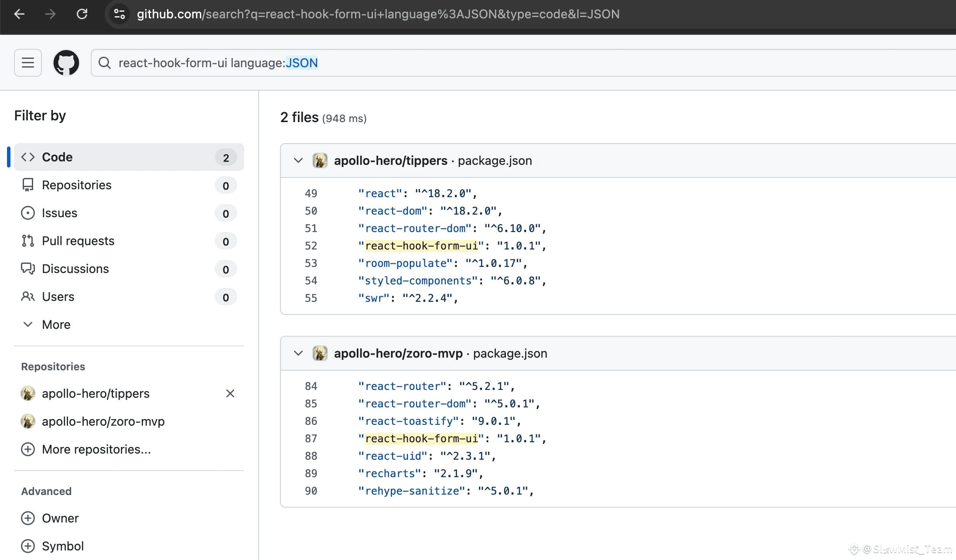Click the avatar in tippers result header

(320, 160)
